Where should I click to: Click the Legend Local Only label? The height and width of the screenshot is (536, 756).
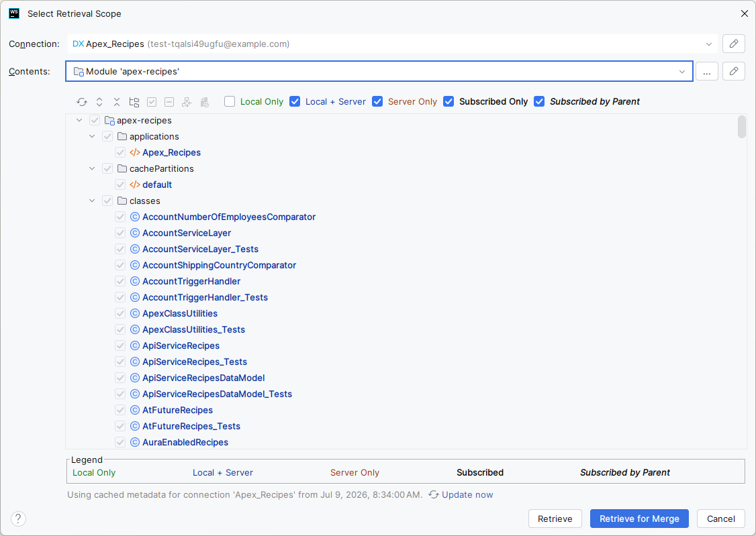(x=94, y=472)
